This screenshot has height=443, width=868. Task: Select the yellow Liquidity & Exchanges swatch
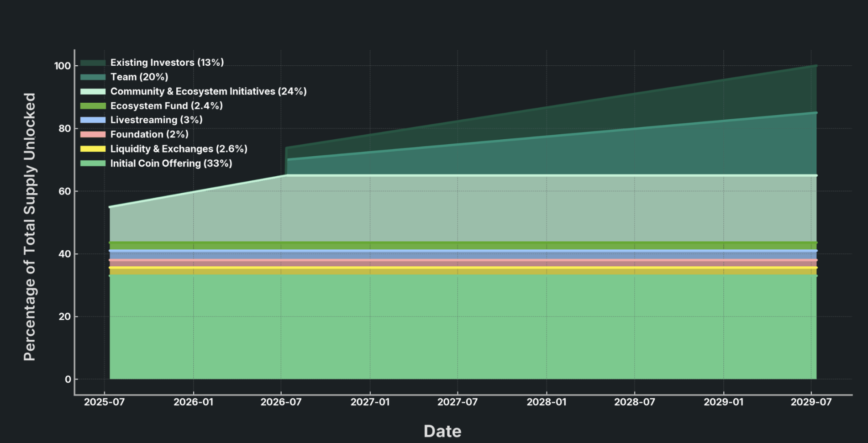(93, 149)
